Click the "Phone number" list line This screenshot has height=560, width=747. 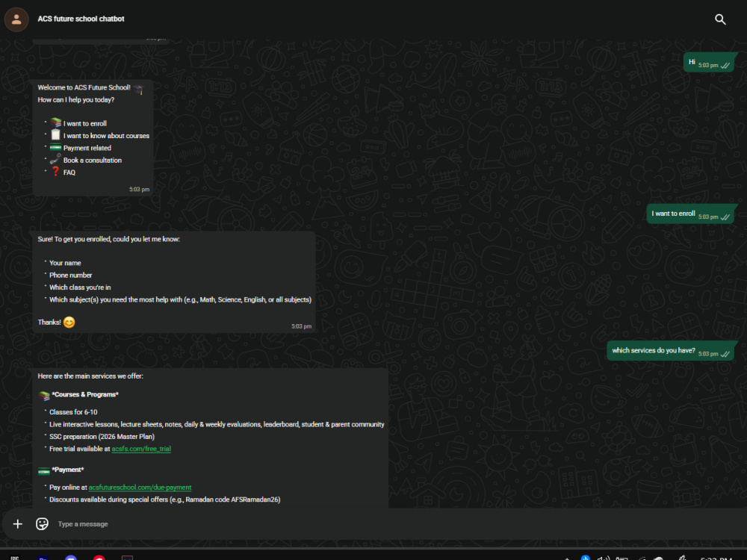[70, 276]
